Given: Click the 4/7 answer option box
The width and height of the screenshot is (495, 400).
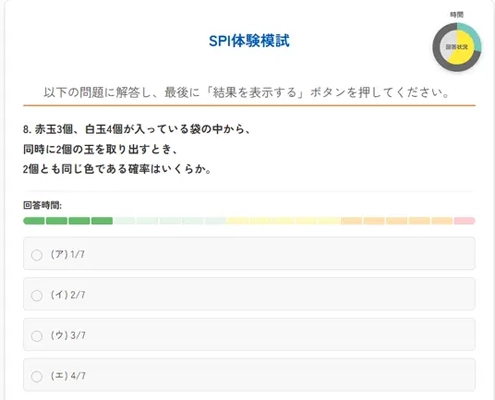Looking at the screenshot, I should [249, 375].
